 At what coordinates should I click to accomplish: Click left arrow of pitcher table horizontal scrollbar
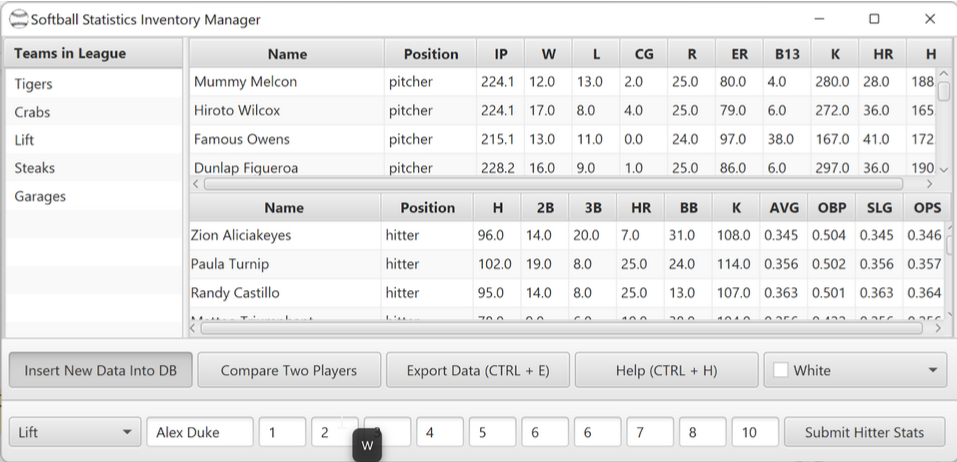196,184
